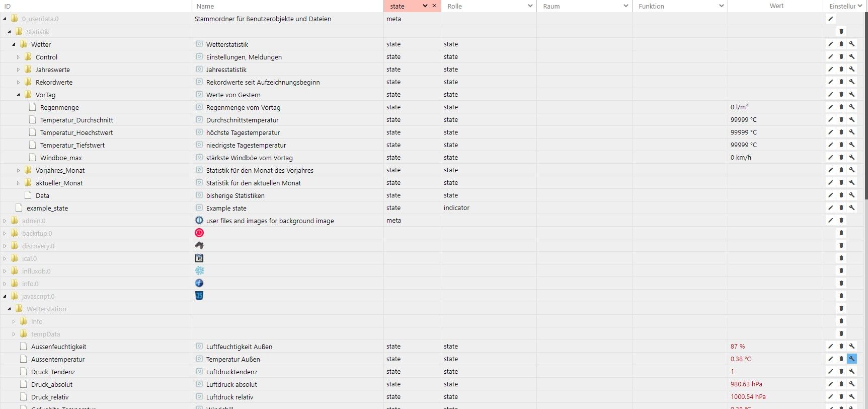Edit the Wetter object with pencil icon
The image size is (868, 409).
831,44
